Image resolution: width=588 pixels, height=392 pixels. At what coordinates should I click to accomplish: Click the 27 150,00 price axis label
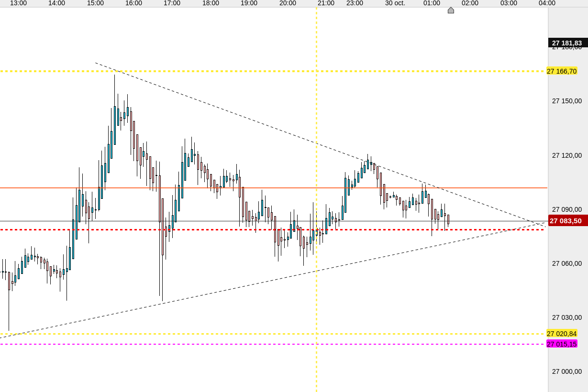567,100
